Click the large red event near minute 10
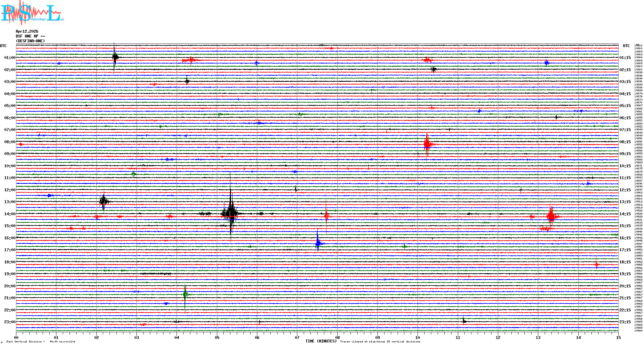The height and width of the screenshot is (346, 644). 427,144
